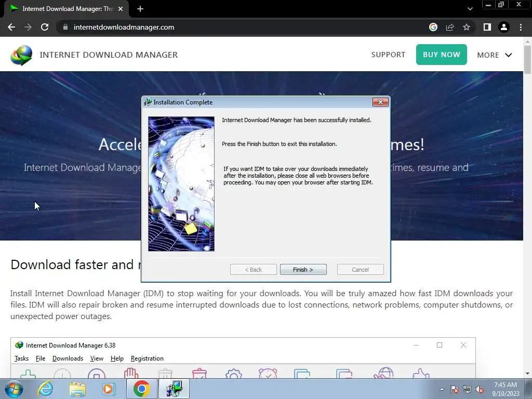This screenshot has height=399, width=532.
Task: Go back in Chrome browser
Action: pos(11,27)
